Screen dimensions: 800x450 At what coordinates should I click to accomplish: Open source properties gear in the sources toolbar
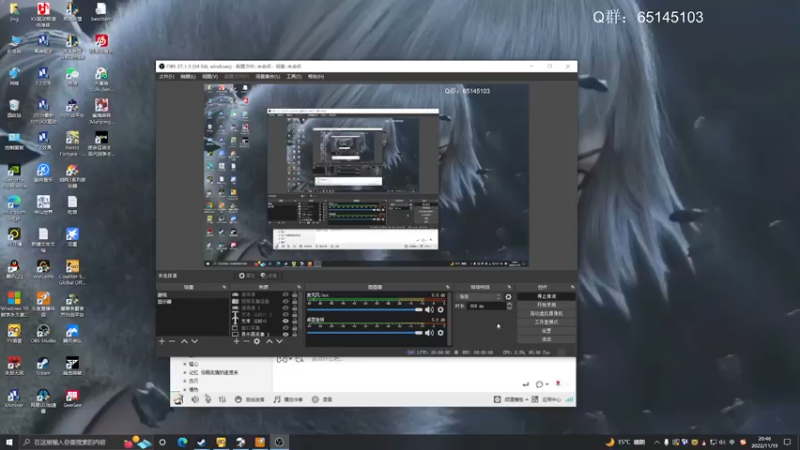257,341
